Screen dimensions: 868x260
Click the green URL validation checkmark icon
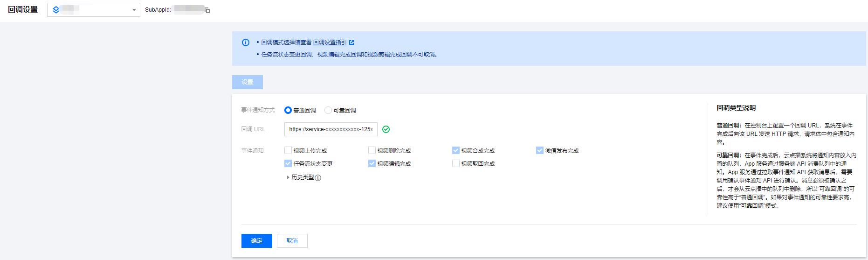coord(386,129)
